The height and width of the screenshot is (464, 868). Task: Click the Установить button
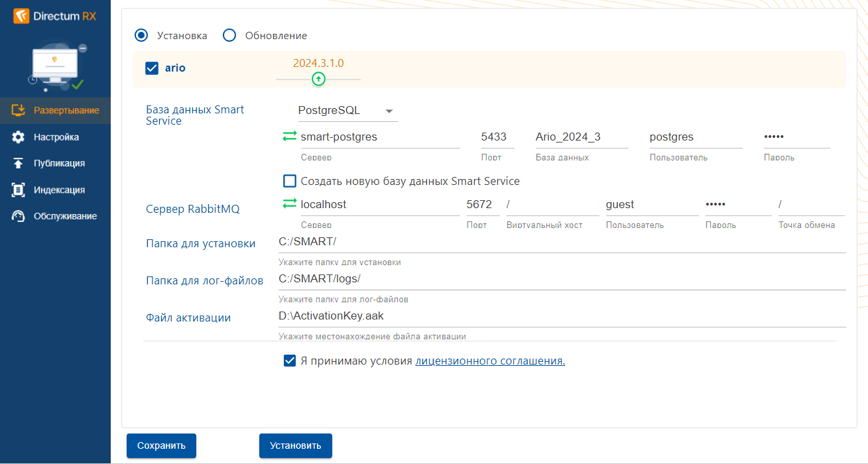tap(296, 445)
